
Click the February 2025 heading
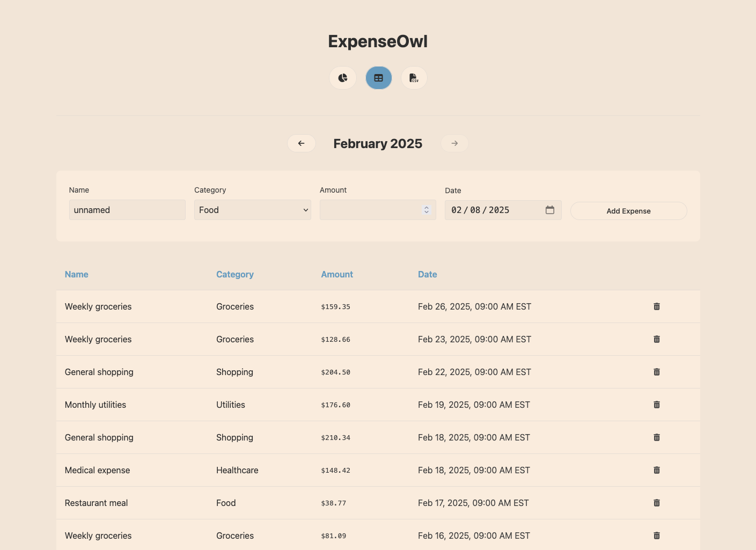(378, 143)
